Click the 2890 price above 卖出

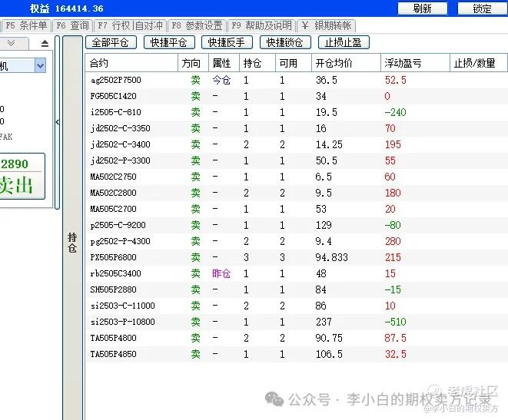pyautogui.click(x=15, y=164)
